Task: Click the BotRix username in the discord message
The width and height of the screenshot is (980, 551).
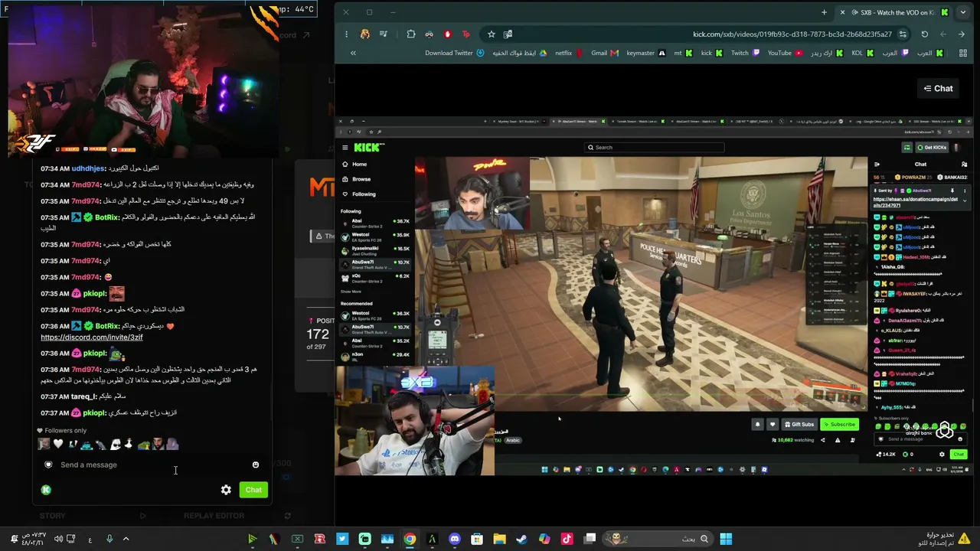Action: click(107, 326)
